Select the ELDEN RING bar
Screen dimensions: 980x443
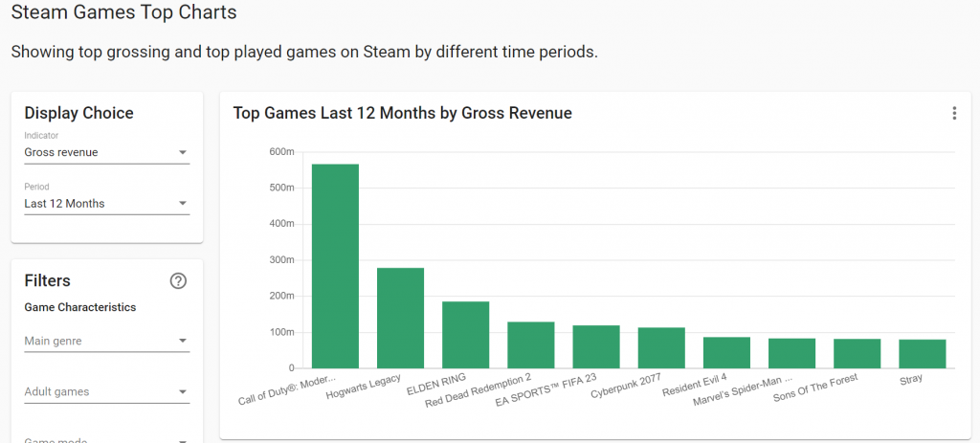tap(466, 335)
